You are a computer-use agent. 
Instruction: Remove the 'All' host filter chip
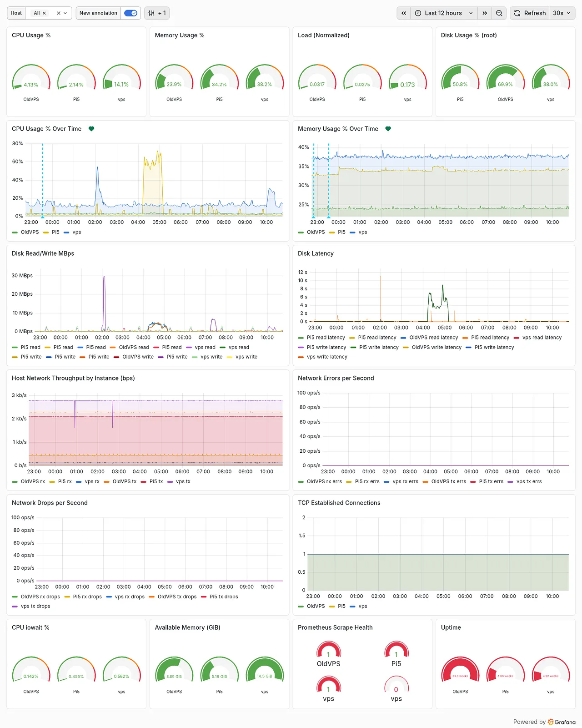tap(44, 13)
